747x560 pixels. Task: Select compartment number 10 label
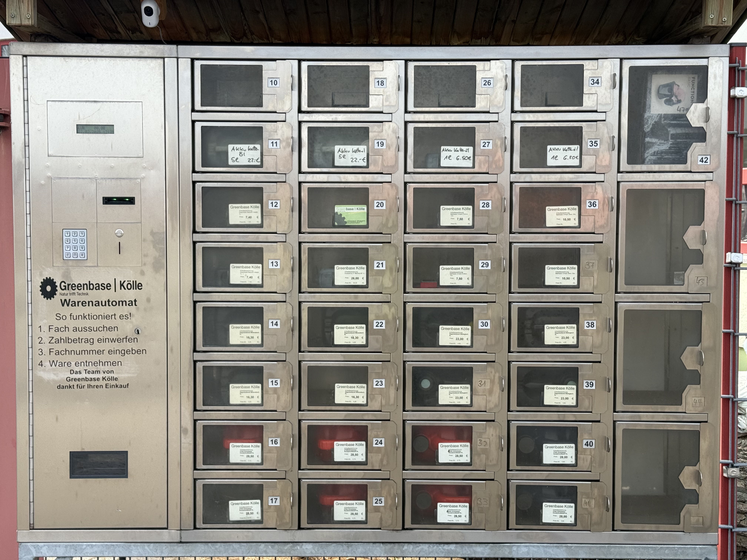point(273,83)
